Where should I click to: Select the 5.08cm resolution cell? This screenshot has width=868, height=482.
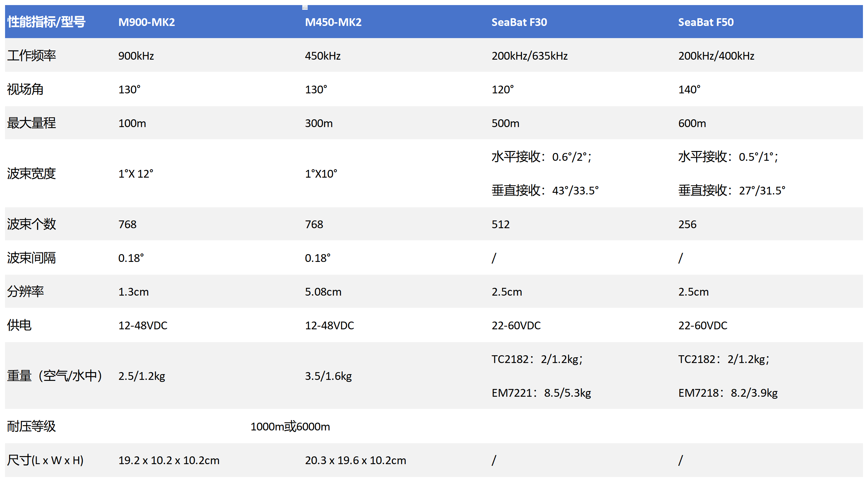coord(323,292)
